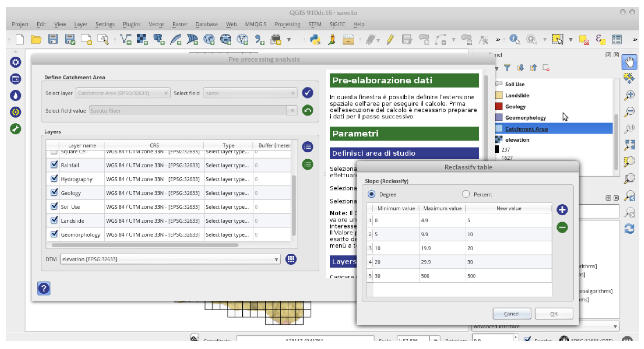Click the red Geology color swatch

coord(499,106)
